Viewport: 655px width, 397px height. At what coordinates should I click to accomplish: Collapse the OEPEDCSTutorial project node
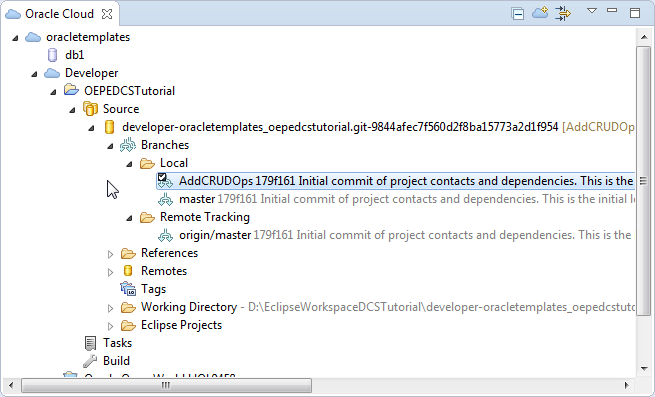pyautogui.click(x=53, y=92)
